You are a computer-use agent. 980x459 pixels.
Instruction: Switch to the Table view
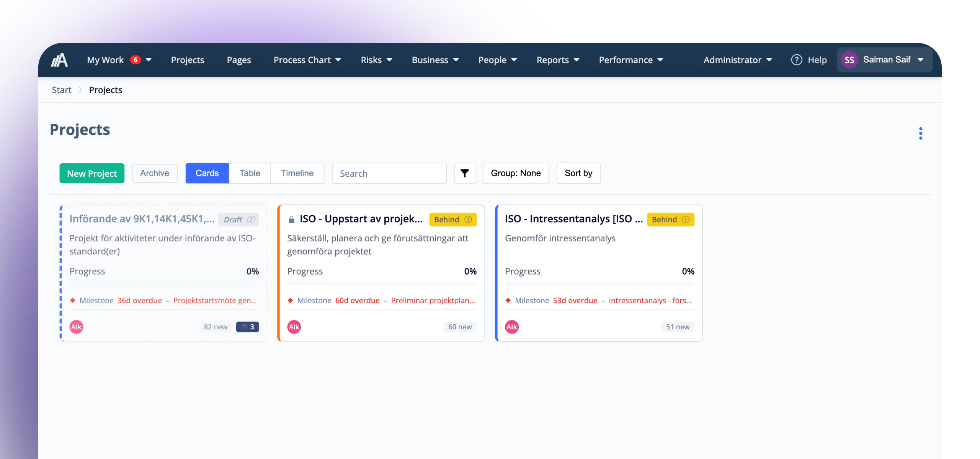250,173
